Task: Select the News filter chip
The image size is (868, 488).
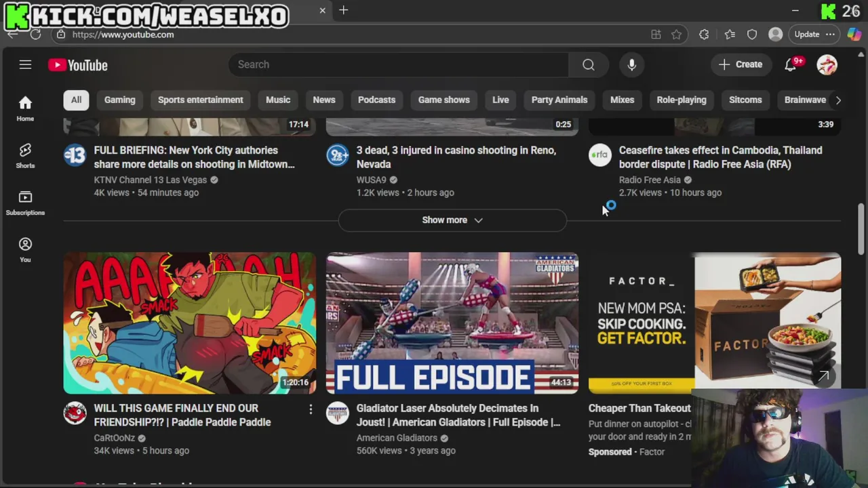Action: [x=324, y=100]
